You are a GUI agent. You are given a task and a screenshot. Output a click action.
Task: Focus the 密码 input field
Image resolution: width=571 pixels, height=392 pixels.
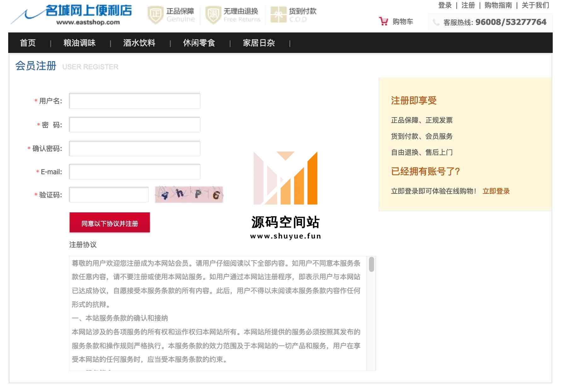[135, 125]
